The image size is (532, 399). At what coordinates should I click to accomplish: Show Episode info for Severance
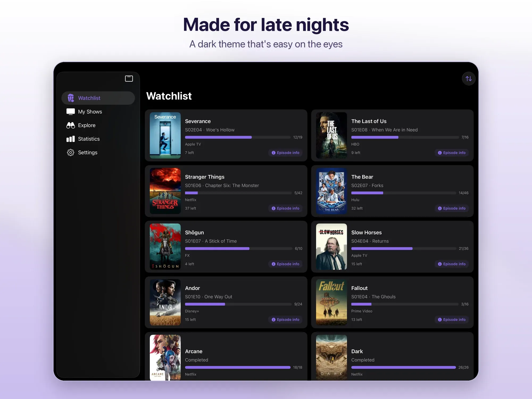[x=285, y=153]
